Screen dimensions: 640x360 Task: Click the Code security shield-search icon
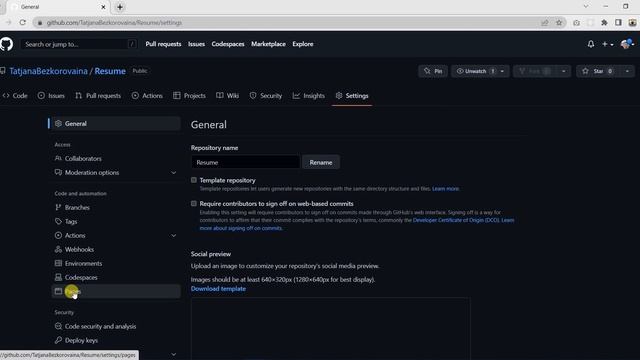(x=58, y=326)
